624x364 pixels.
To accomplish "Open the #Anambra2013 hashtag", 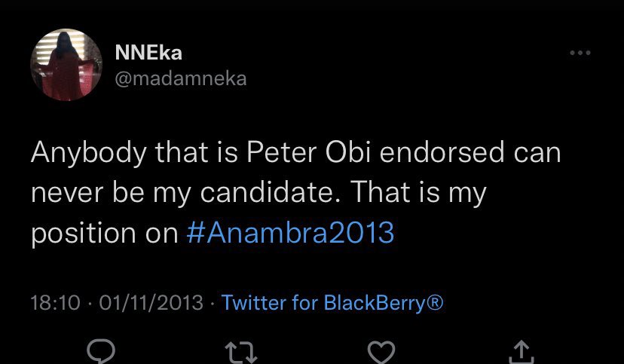I will pos(289,232).
